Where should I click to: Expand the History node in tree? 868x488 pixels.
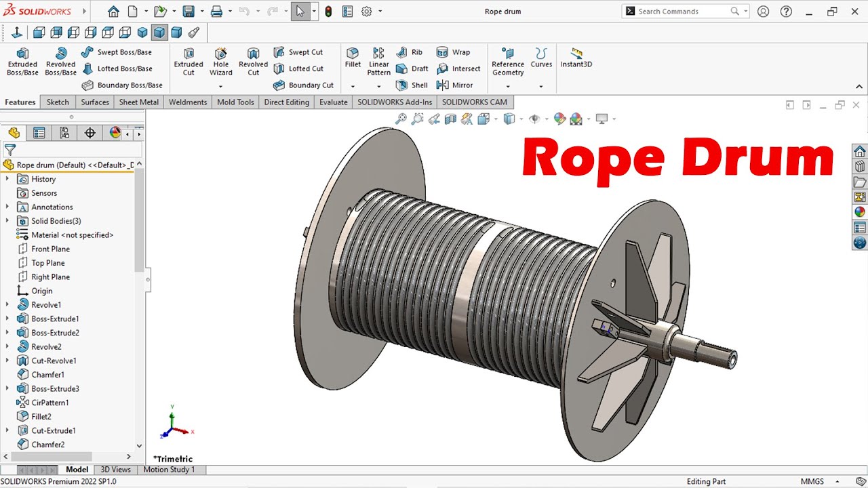(7, 179)
